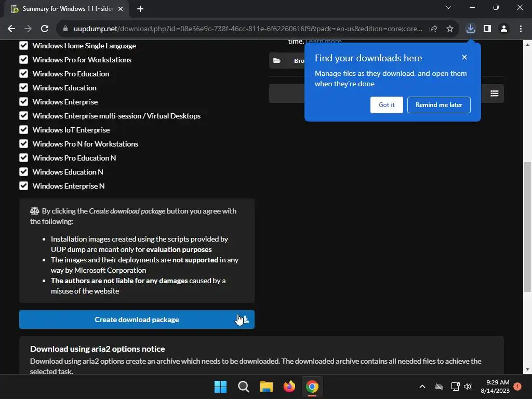The height and width of the screenshot is (399, 532).
Task: Click scrollbar up arrow
Action: (x=527, y=45)
